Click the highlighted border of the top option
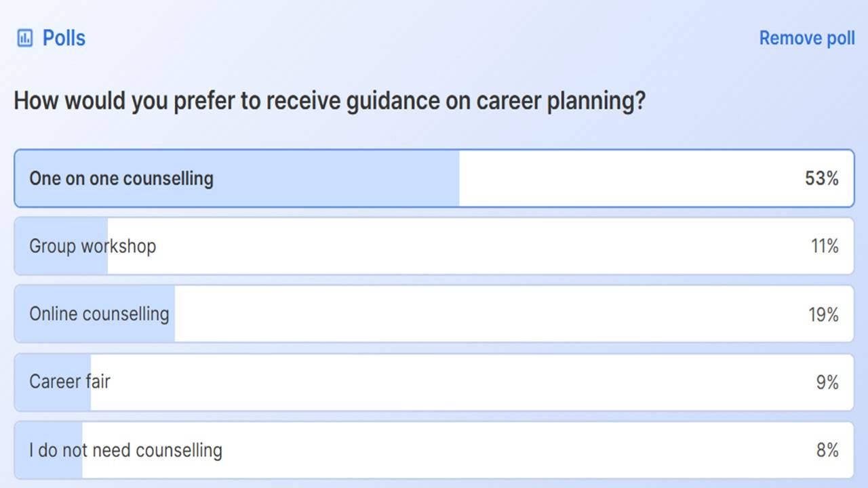This screenshot has width=868, height=488. point(434,150)
